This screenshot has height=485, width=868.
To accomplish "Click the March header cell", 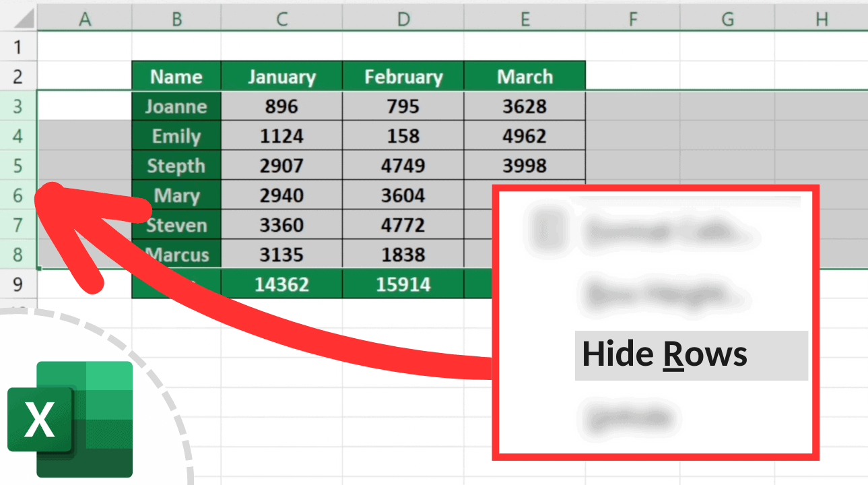I will click(x=525, y=76).
